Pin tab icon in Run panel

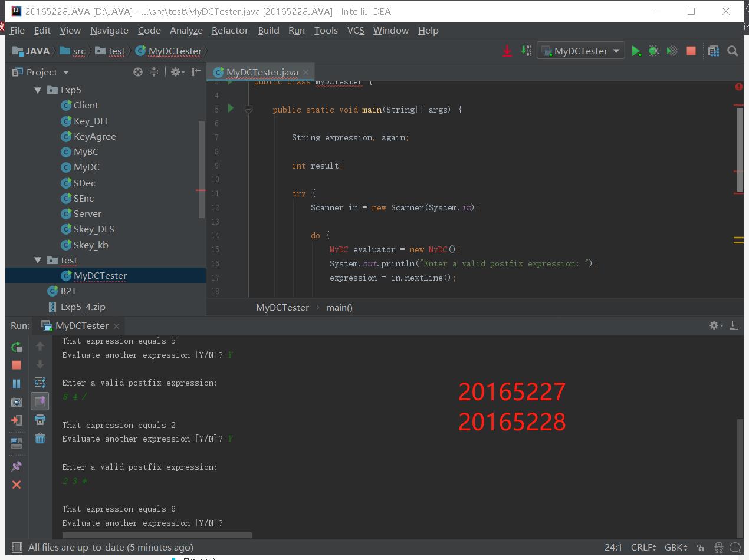tap(17, 466)
